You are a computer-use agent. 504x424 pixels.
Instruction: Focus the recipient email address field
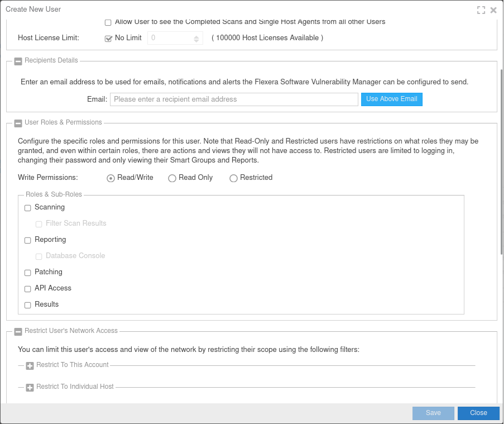[x=234, y=99]
